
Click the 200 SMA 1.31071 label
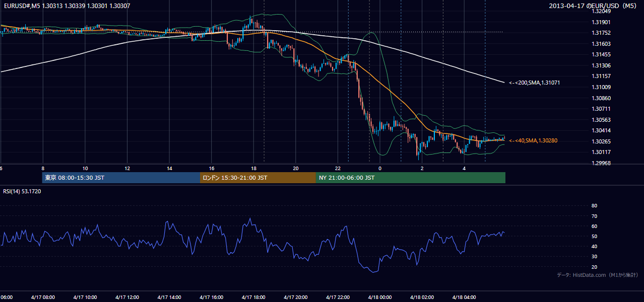click(534, 82)
